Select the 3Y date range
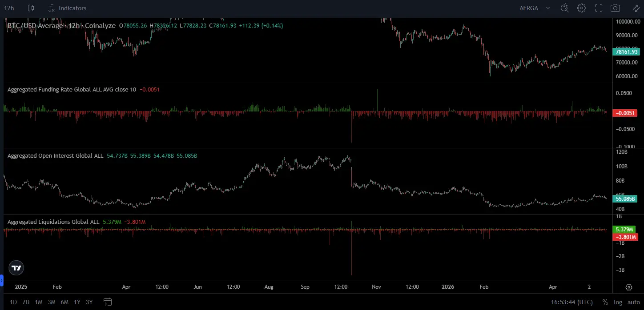The height and width of the screenshot is (310, 644). (89, 302)
